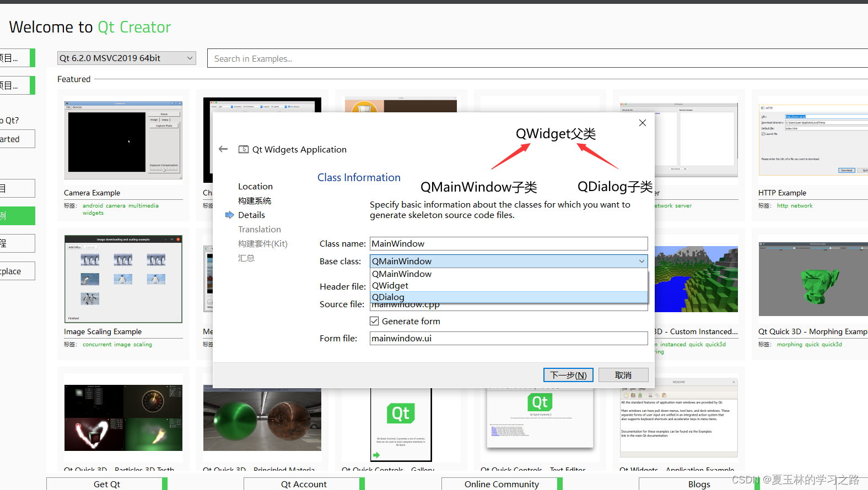868x490 pixels.
Task: Toggle the Generate form checkbox
Action: click(374, 321)
